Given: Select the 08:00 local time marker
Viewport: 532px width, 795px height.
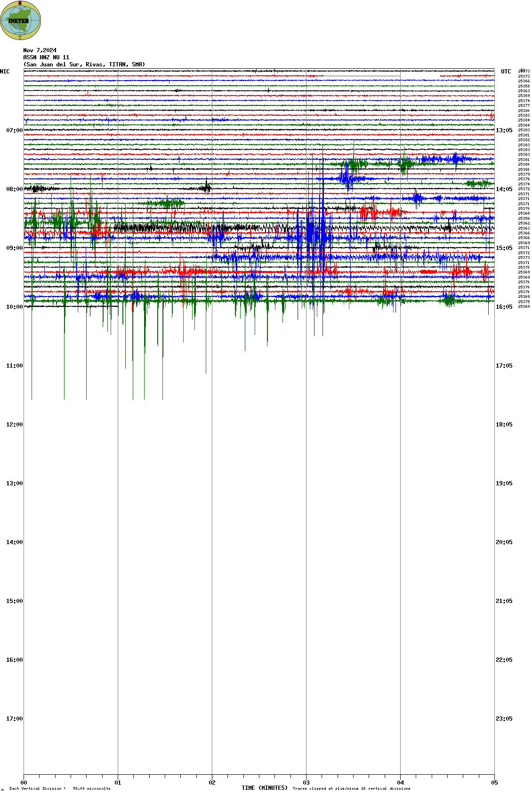Looking at the screenshot, I should 14,189.
